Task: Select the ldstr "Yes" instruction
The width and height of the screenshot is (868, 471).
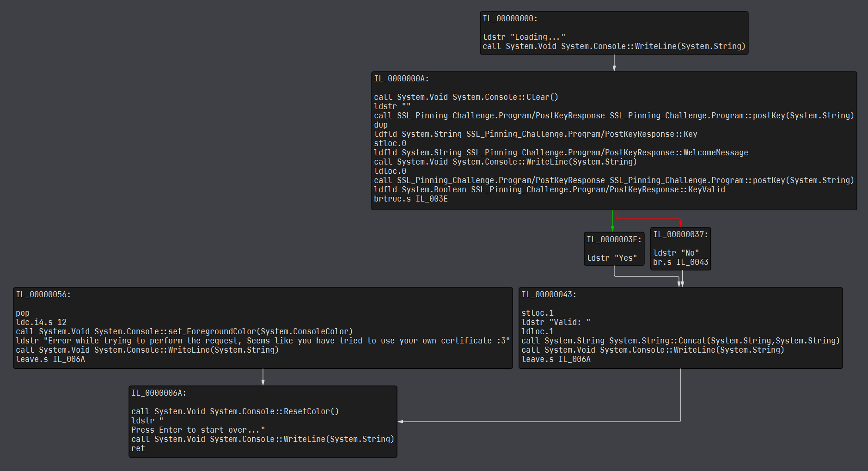Action: tap(611, 258)
